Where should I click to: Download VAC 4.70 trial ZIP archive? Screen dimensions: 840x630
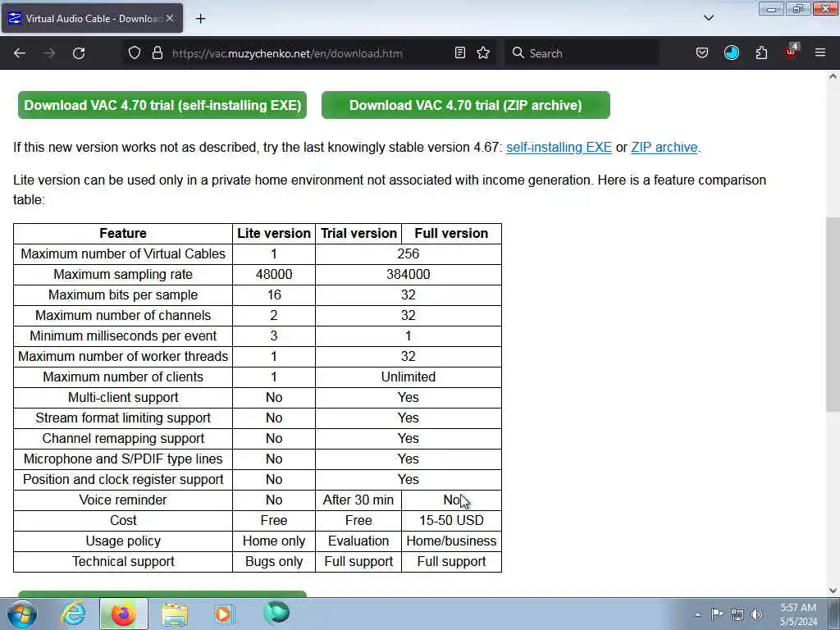click(466, 105)
